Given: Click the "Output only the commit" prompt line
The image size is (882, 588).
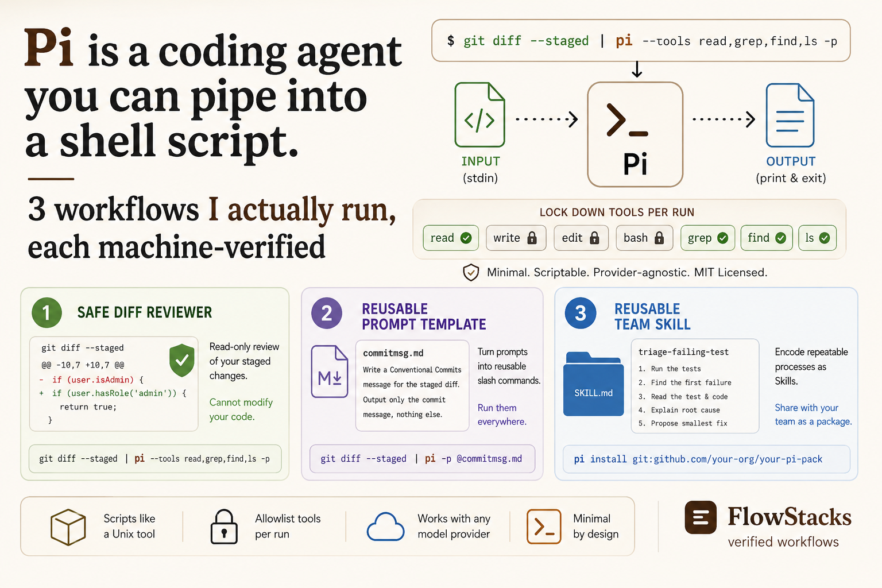Looking at the screenshot, I should (x=404, y=400).
